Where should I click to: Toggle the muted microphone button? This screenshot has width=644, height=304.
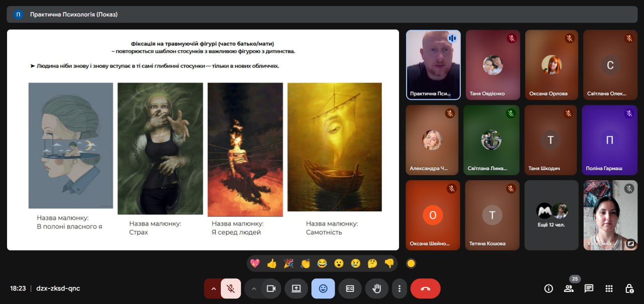230,288
